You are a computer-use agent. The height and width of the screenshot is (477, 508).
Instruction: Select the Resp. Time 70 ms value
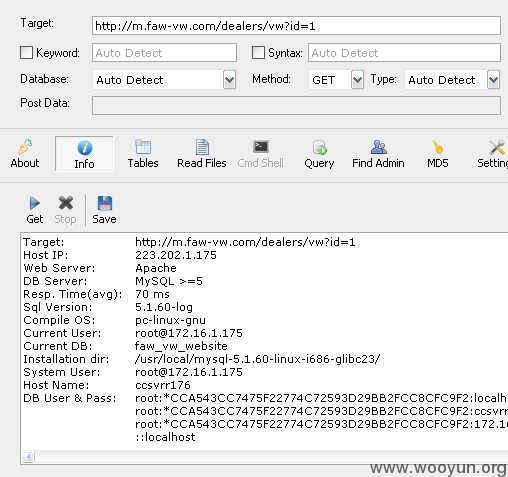pyautogui.click(x=152, y=294)
